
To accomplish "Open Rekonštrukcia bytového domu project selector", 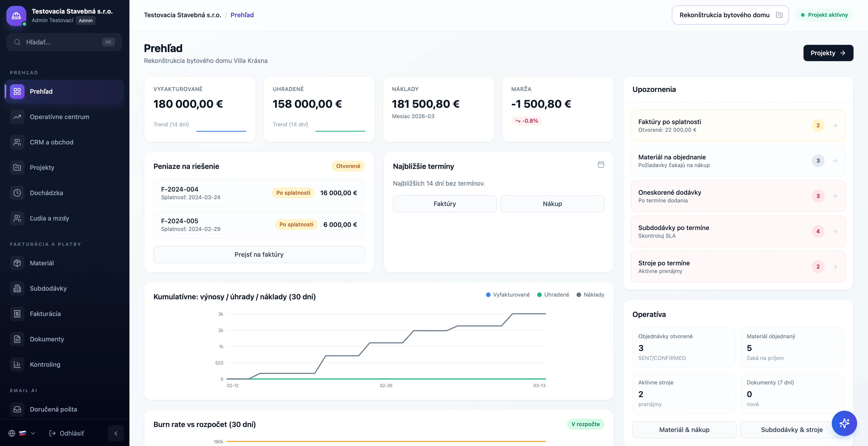I will tap(730, 15).
